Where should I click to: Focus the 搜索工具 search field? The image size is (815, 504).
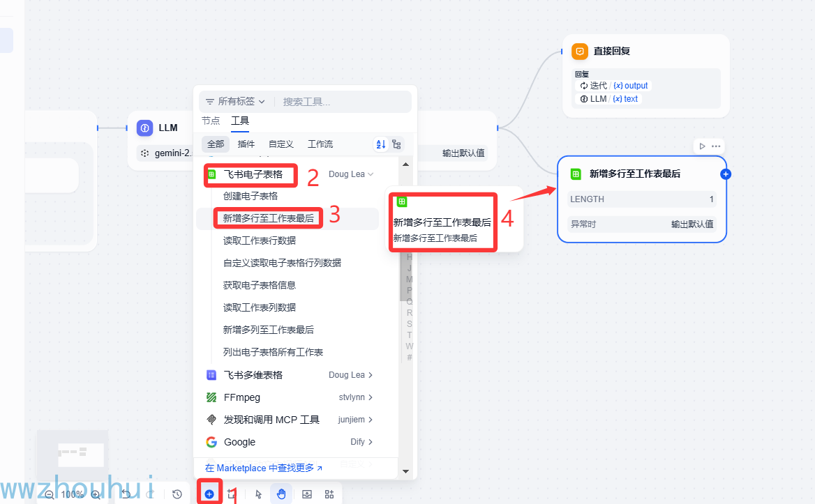click(343, 102)
